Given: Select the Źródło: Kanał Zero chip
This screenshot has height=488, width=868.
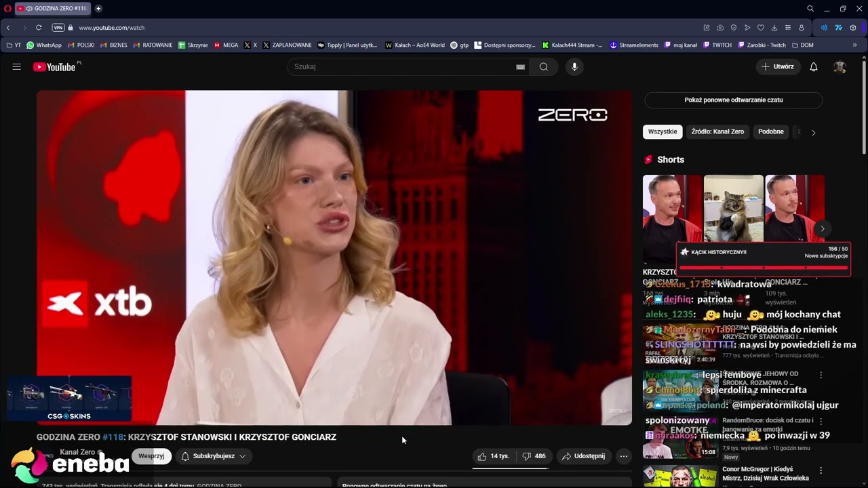Looking at the screenshot, I should click(717, 131).
